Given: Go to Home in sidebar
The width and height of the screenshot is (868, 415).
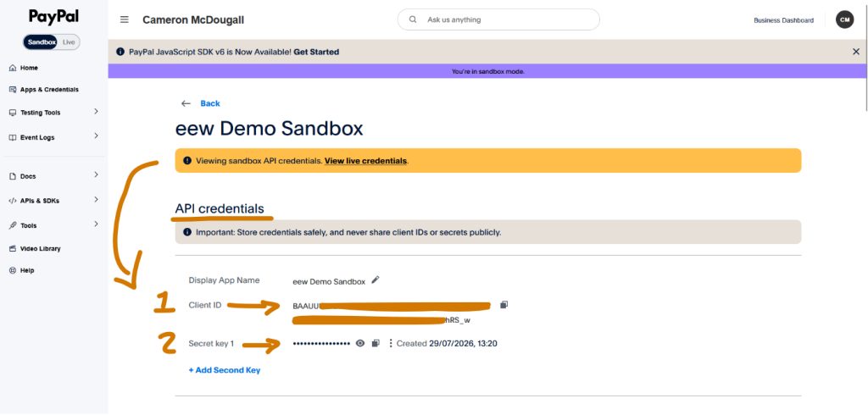Looking at the screenshot, I should [x=24, y=68].
